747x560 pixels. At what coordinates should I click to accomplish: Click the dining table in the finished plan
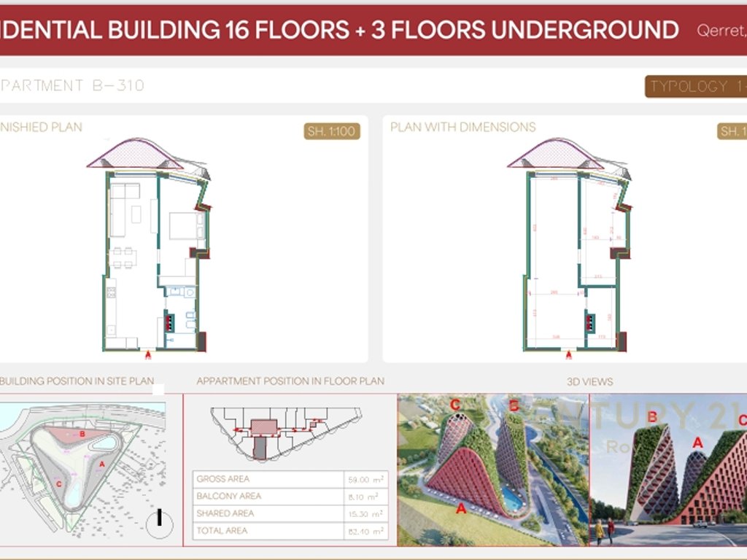tap(123, 257)
